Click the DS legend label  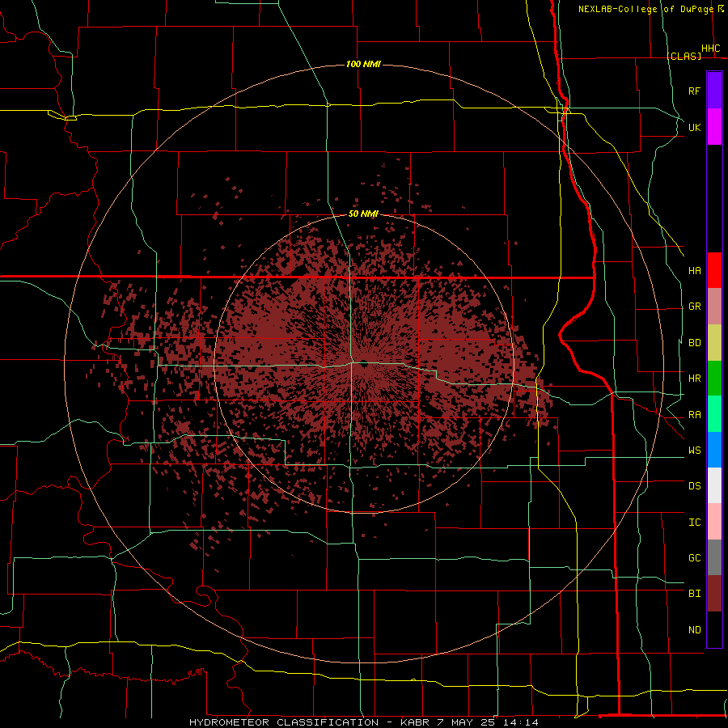pos(695,486)
